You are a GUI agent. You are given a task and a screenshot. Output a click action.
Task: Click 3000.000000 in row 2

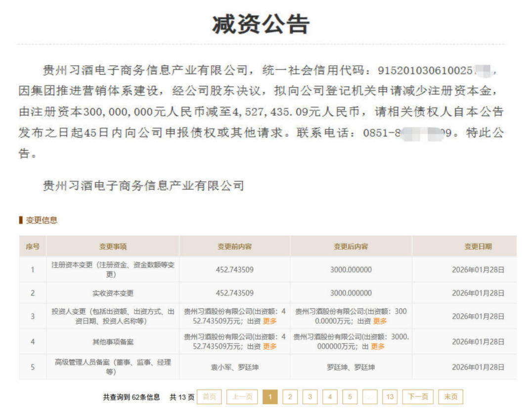[351, 293]
